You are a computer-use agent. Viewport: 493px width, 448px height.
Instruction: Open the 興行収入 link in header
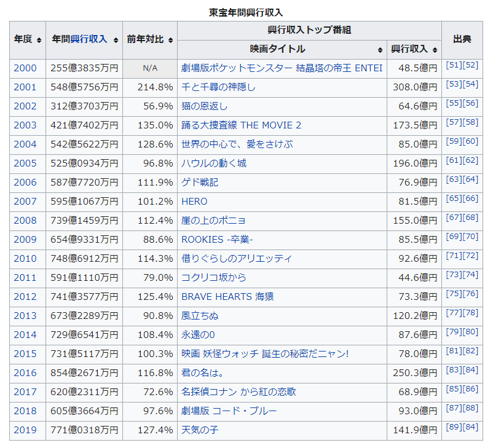[x=89, y=39]
